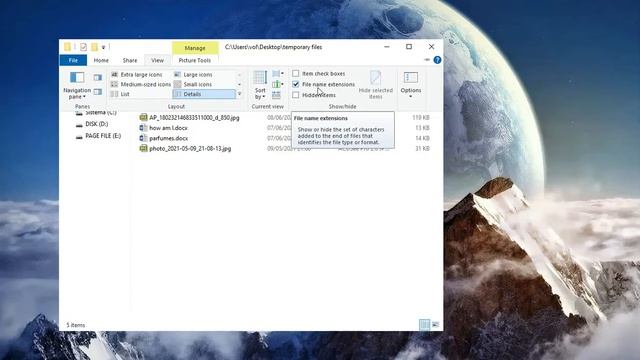Open the folder Options button
Viewport: 640px width, 360px height.
tap(411, 85)
